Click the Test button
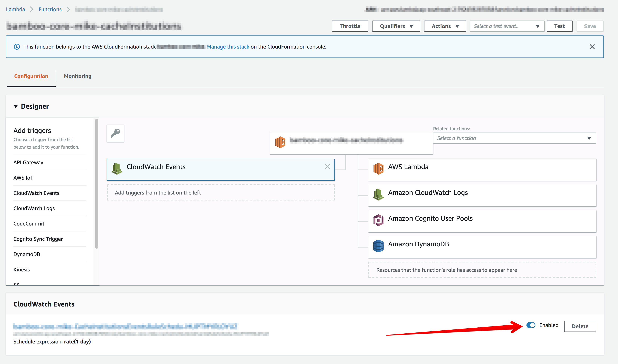 pyautogui.click(x=559, y=26)
